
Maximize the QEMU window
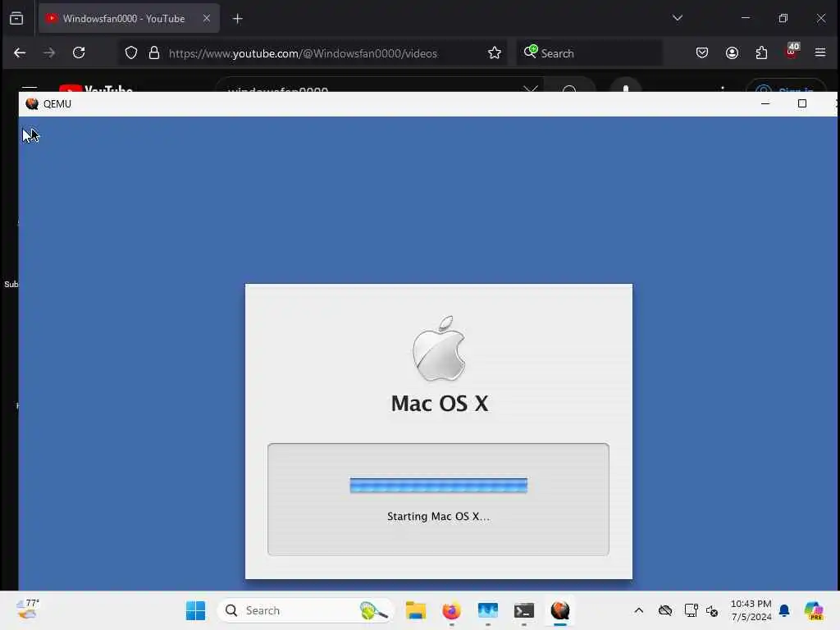pyautogui.click(x=802, y=103)
